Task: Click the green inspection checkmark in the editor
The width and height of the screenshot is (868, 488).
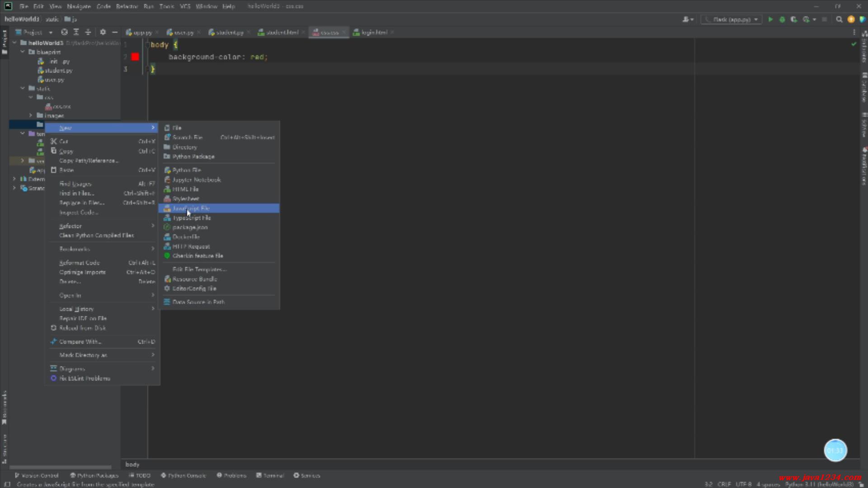Action: pos(854,44)
